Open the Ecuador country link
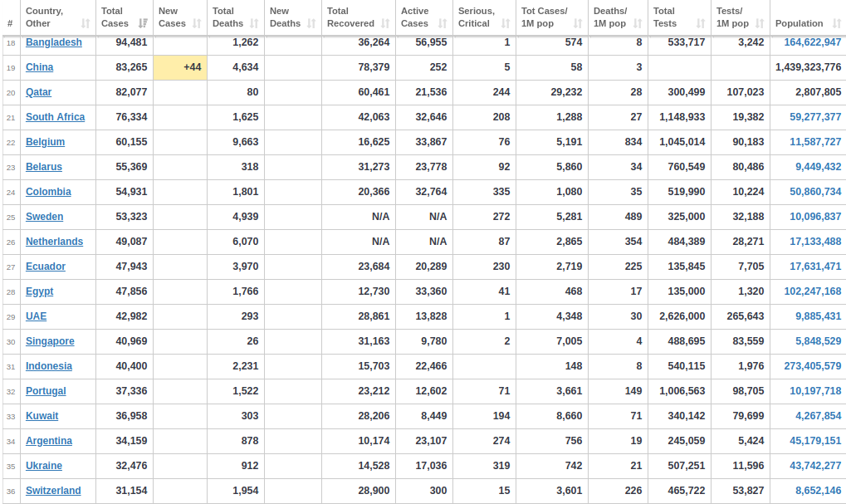The width and height of the screenshot is (846, 504). pos(46,266)
